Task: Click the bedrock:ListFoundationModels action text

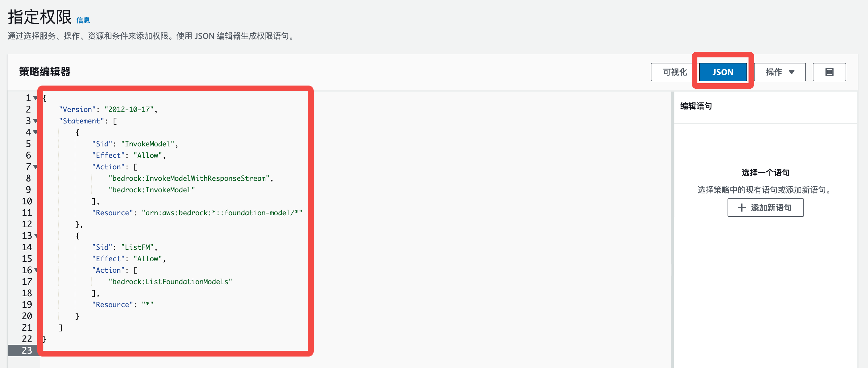Action: (170, 282)
